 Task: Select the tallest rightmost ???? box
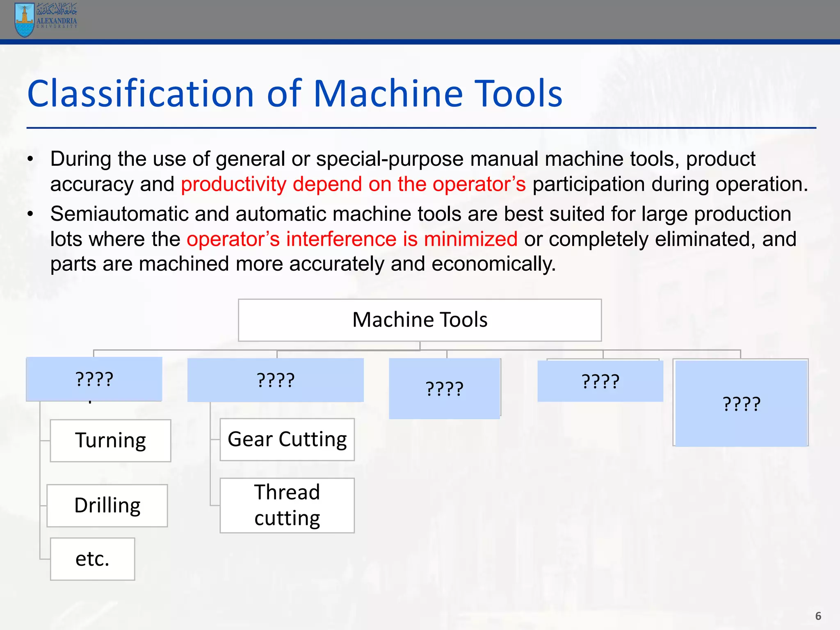click(x=741, y=404)
